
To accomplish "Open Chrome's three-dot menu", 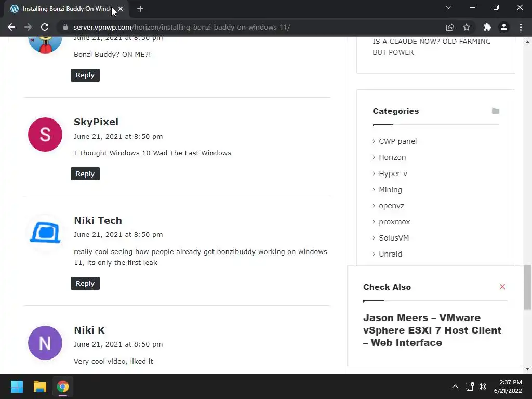I will tap(521, 27).
